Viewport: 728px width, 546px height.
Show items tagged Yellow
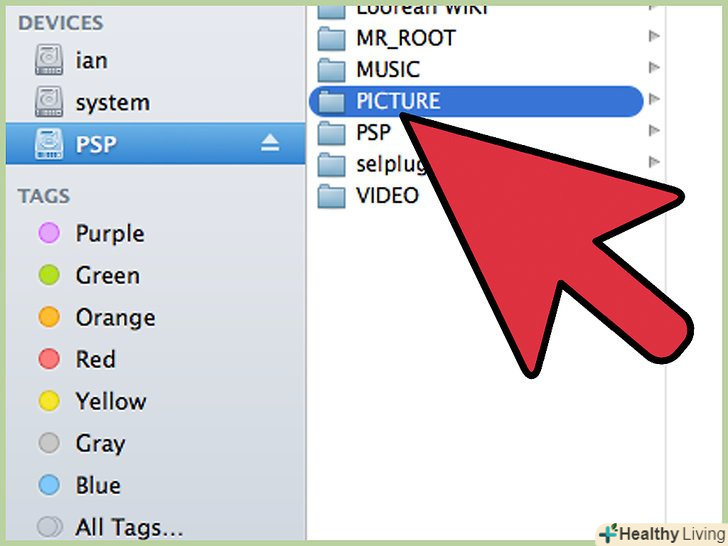click(92, 401)
